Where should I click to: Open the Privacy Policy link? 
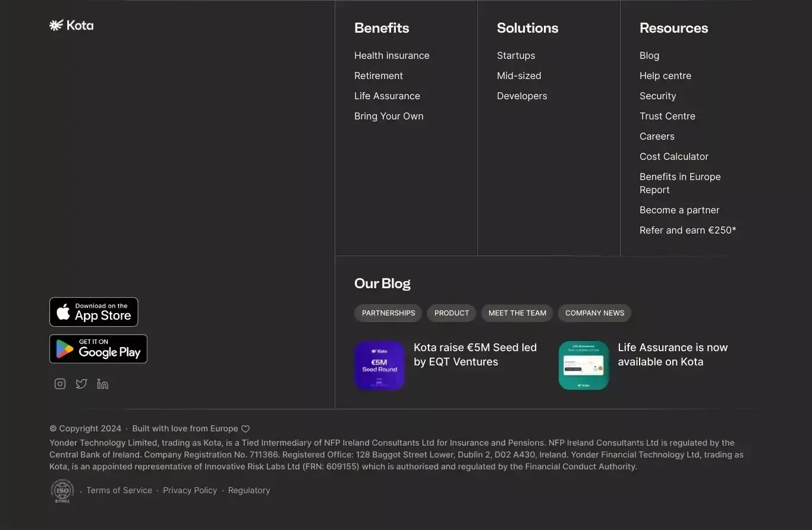click(x=190, y=490)
